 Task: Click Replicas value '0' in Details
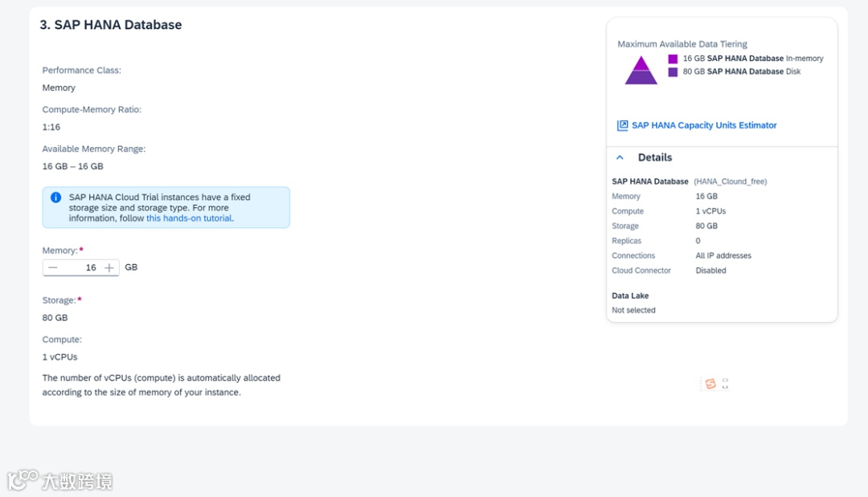coord(698,241)
